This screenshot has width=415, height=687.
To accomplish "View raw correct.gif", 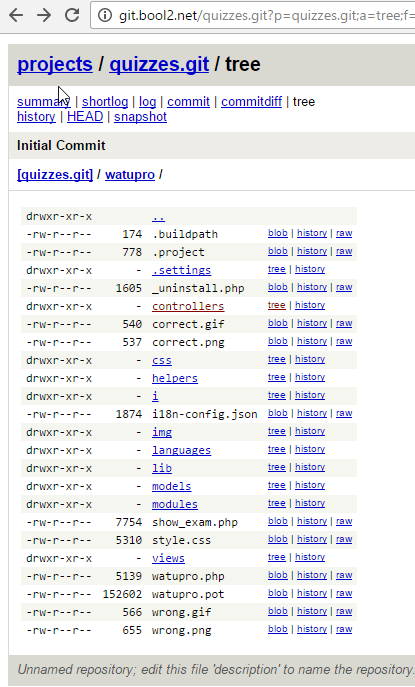I will click(x=344, y=323).
